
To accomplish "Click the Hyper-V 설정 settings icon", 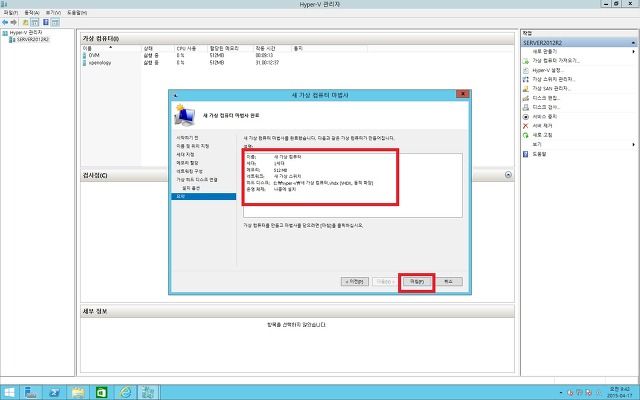I will click(x=526, y=70).
